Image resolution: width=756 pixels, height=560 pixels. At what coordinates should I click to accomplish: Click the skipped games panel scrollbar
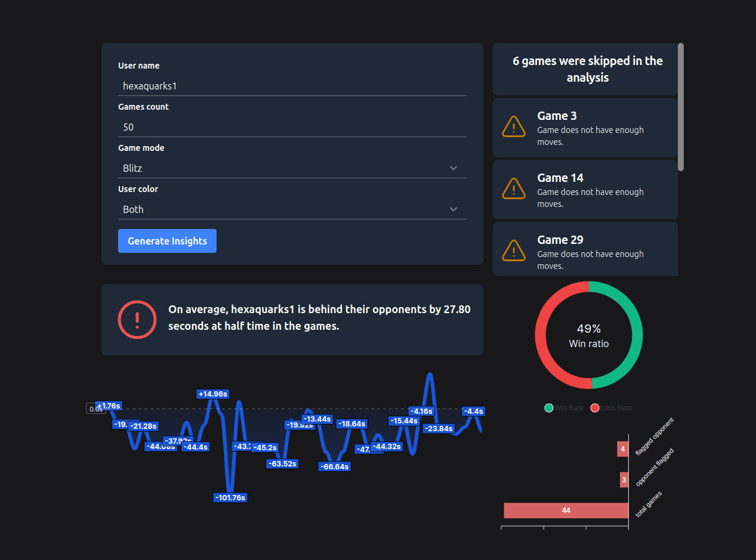pos(681,107)
